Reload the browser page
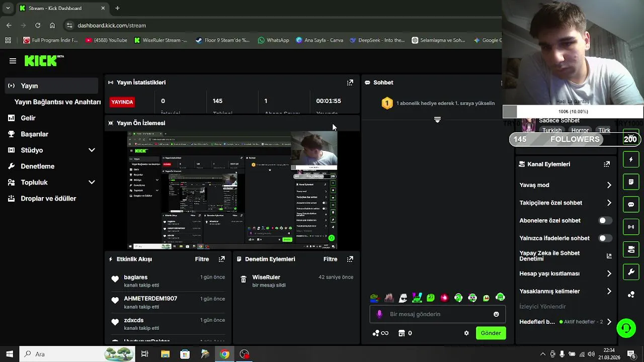Image resolution: width=644 pixels, height=362 pixels. click(x=38, y=25)
